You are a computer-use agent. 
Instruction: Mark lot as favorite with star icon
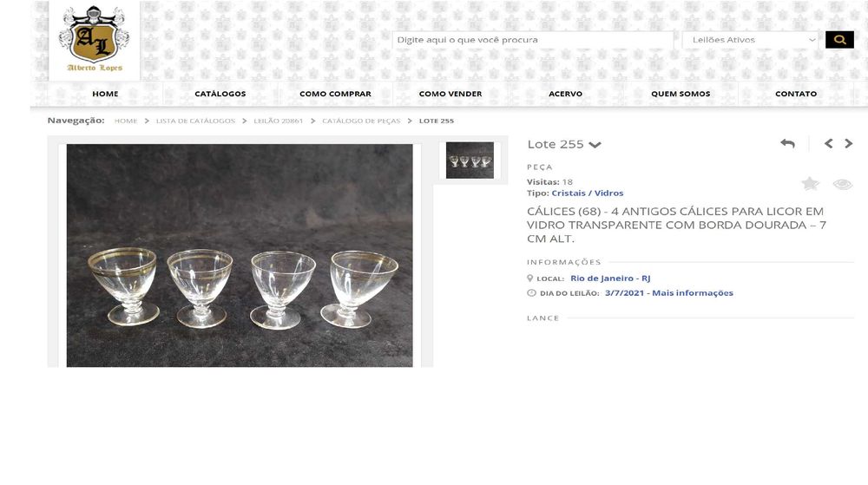[811, 184]
